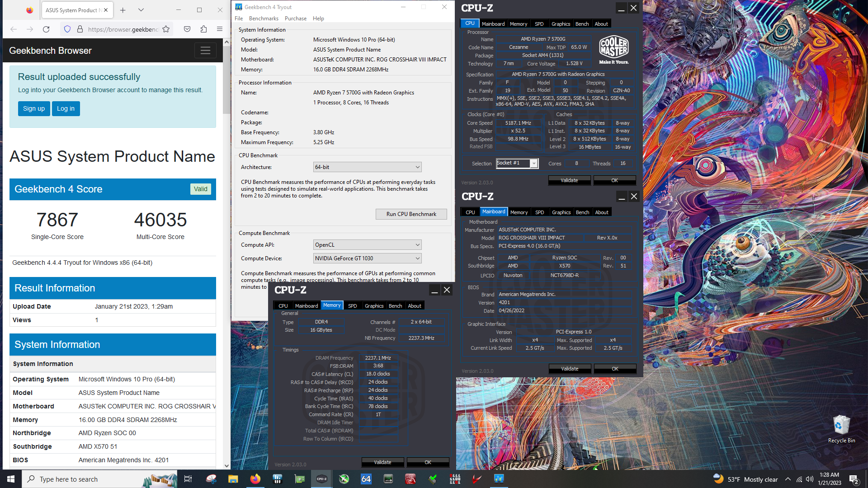Image resolution: width=868 pixels, height=488 pixels.
Task: Click the Sign up button
Action: [34, 108]
